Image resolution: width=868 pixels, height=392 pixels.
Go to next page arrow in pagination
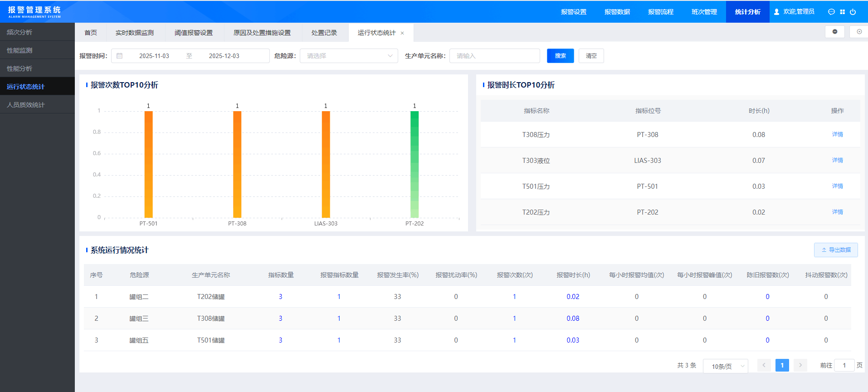[x=800, y=365]
